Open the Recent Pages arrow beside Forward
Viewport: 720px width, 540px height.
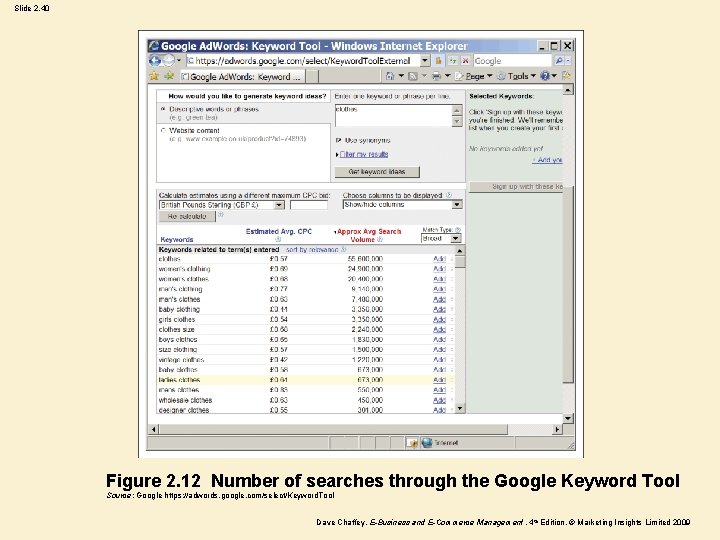(179, 61)
